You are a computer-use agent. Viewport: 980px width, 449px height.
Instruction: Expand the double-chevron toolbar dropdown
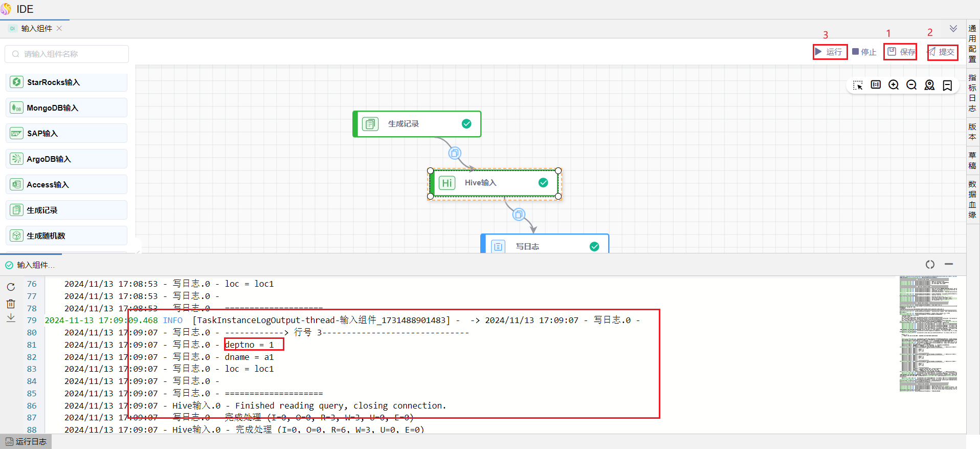click(953, 29)
